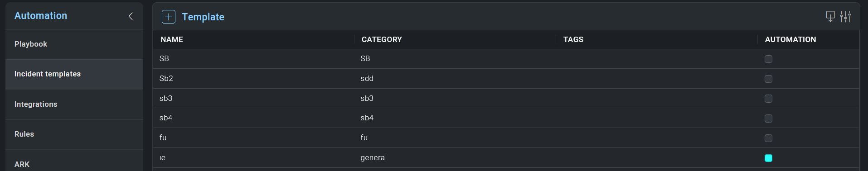This screenshot has height=171, width=868.
Task: Check the automation box for sb3
Action: [768, 99]
